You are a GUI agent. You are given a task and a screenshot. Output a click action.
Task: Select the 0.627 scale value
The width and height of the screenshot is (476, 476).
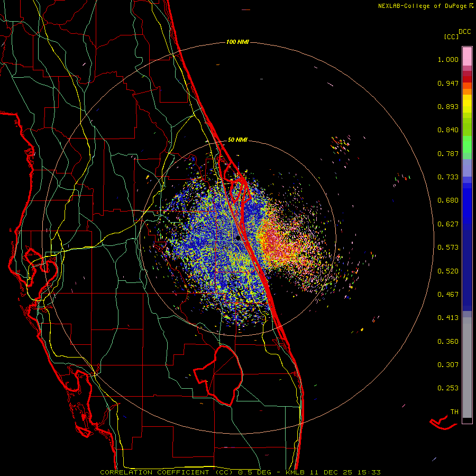click(x=448, y=224)
